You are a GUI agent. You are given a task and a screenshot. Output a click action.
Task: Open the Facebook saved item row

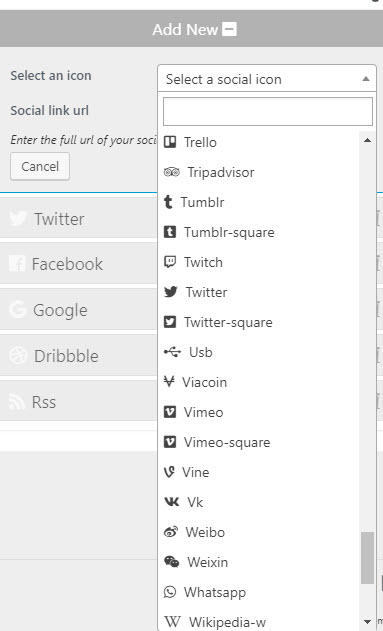78,264
